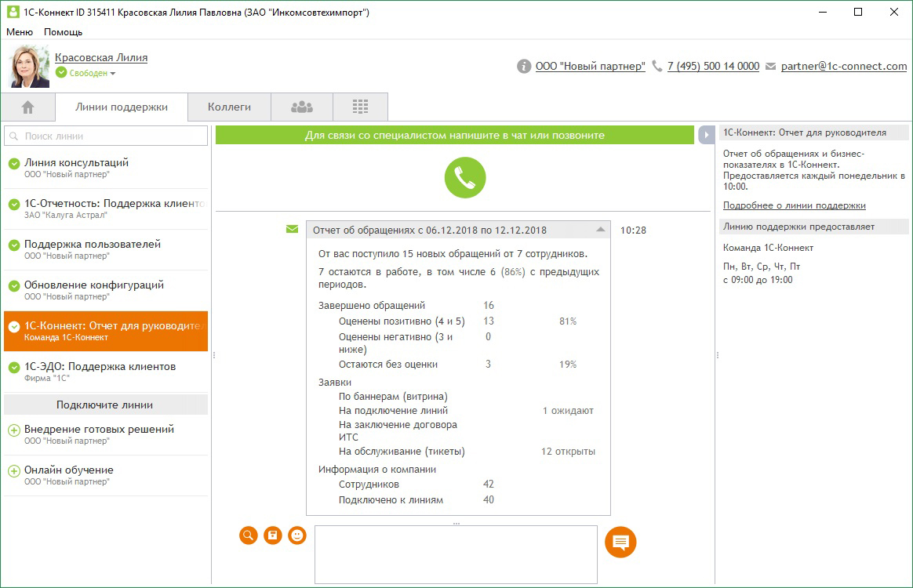Viewport: 913px width, 588px height.
Task: Switch to the Линии поддержки tab
Action: pyautogui.click(x=121, y=107)
